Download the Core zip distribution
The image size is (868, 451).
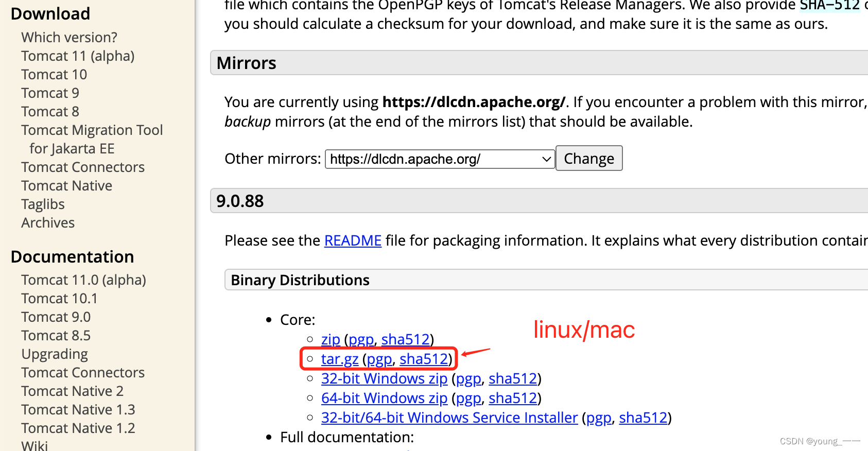point(331,340)
